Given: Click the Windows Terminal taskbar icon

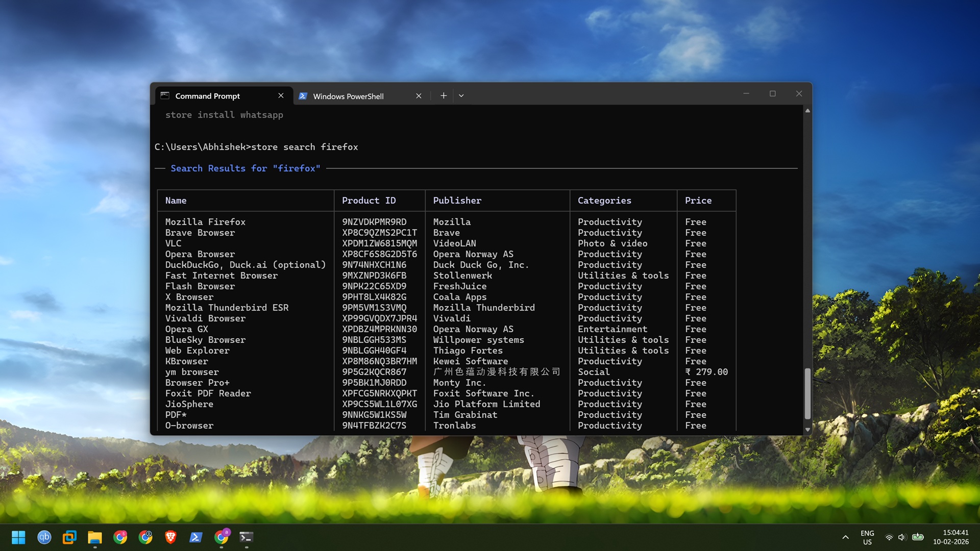Looking at the screenshot, I should pyautogui.click(x=246, y=537).
